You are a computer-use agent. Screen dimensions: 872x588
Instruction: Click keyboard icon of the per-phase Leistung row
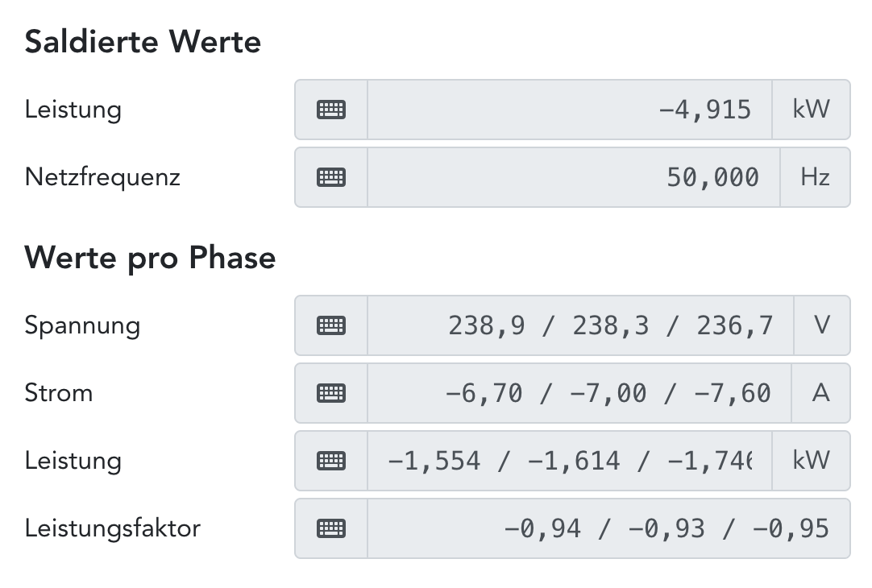[x=331, y=461]
